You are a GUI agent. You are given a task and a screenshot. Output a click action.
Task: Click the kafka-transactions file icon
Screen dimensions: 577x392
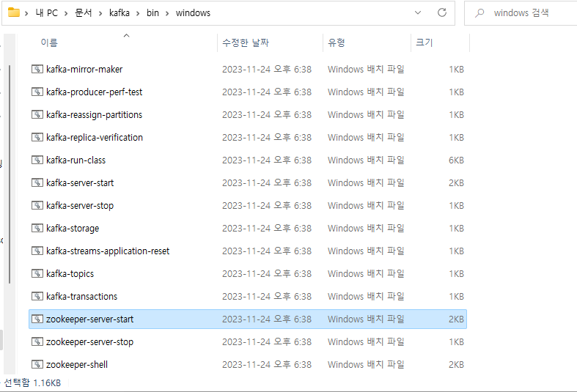[x=37, y=297]
